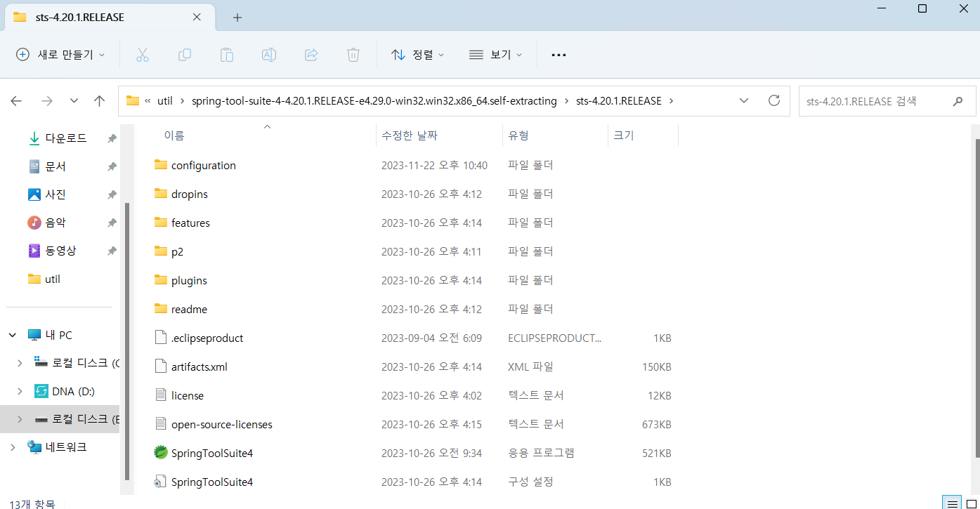Switch to details view icon in status bar

[x=950, y=503]
